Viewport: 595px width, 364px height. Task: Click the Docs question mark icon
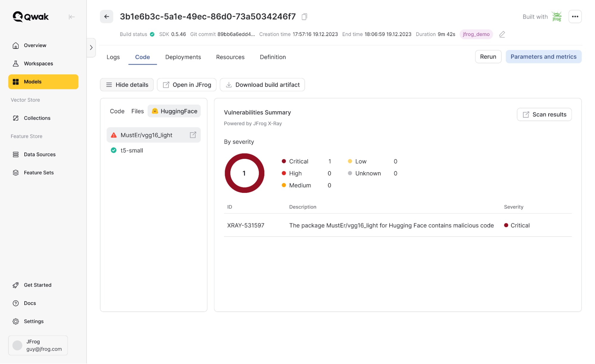coord(16,303)
